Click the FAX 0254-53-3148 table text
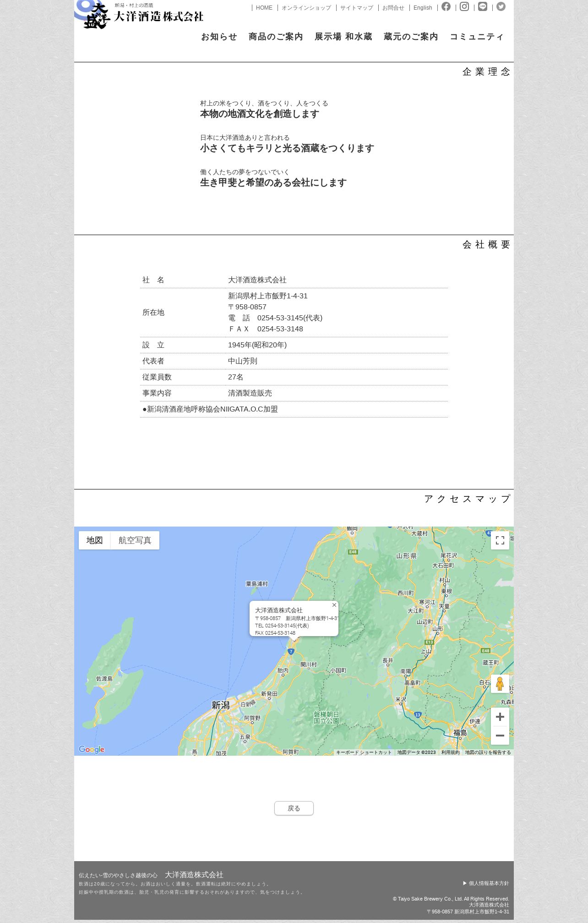This screenshot has height=923, width=588. tap(266, 329)
